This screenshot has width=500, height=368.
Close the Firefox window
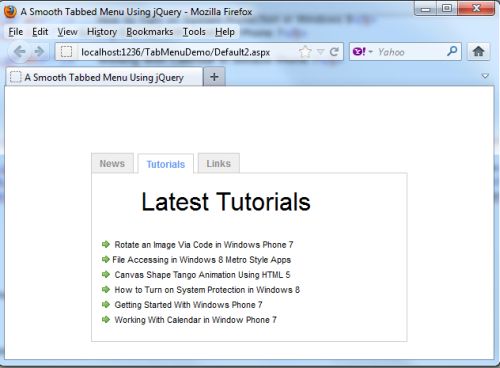(x=476, y=9)
